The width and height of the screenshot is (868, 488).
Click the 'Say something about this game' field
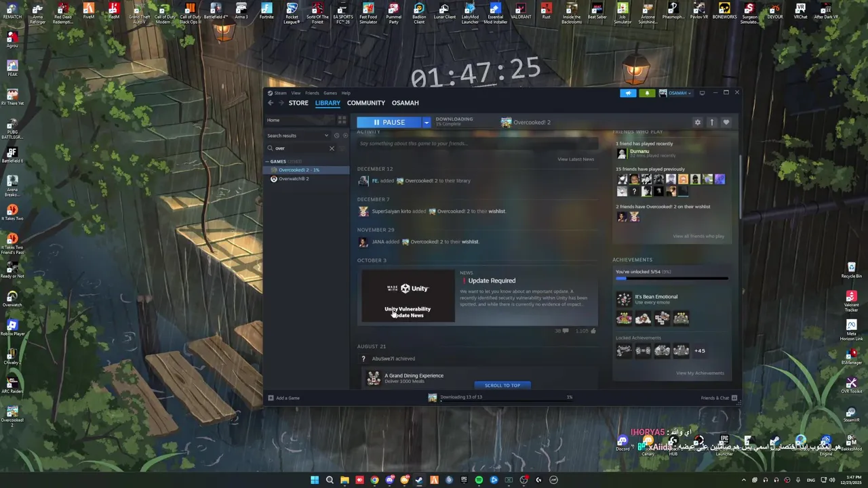click(x=477, y=144)
